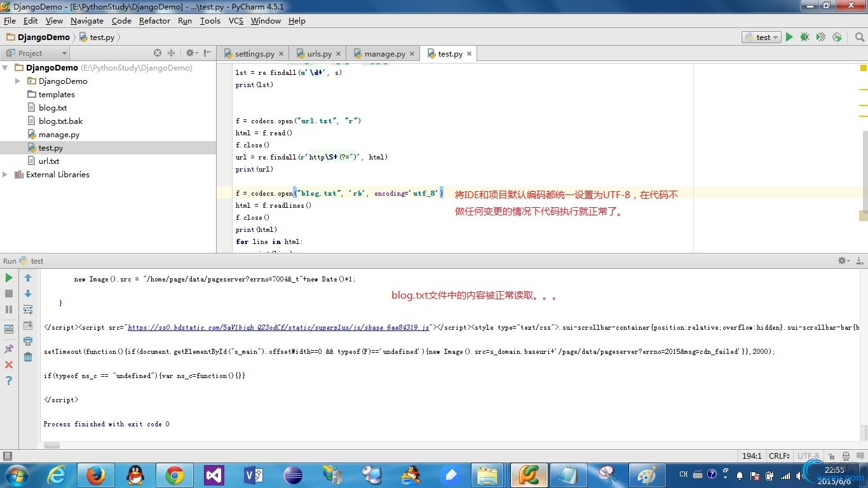Click the 194:1 cursor position indicator
The height and width of the screenshot is (488, 868).
[x=752, y=456]
